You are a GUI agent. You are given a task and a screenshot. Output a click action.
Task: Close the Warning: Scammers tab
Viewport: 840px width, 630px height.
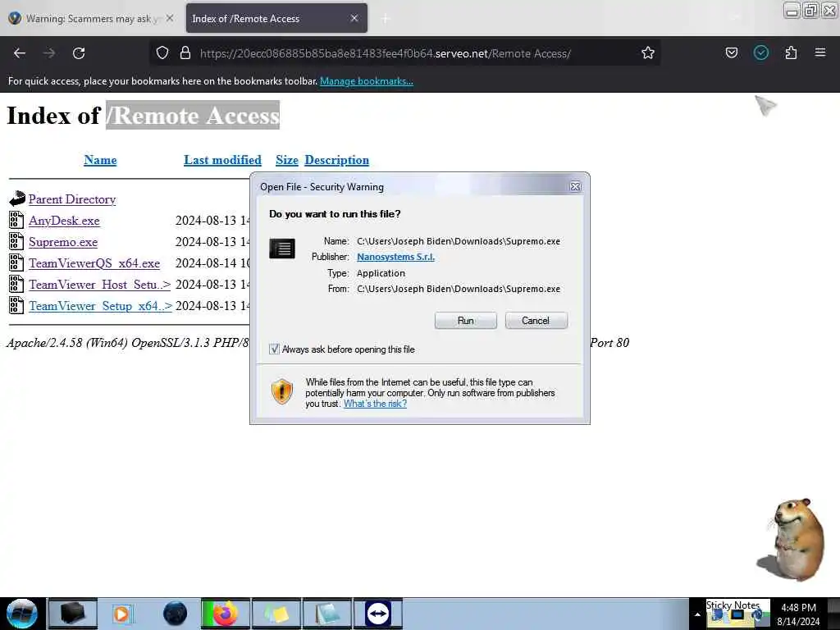coord(170,18)
